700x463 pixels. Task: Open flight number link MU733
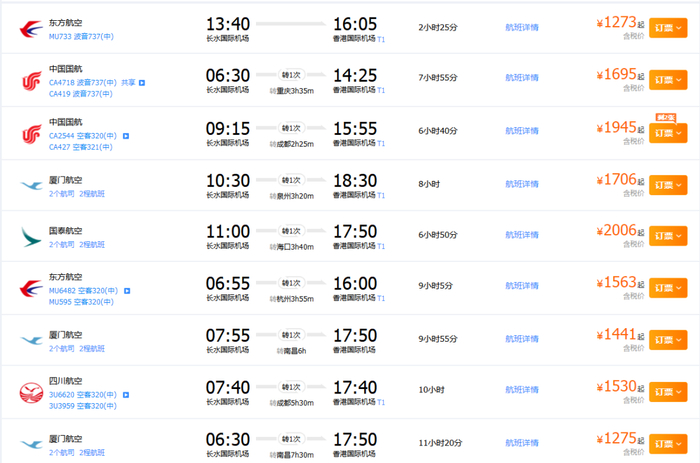pos(60,36)
